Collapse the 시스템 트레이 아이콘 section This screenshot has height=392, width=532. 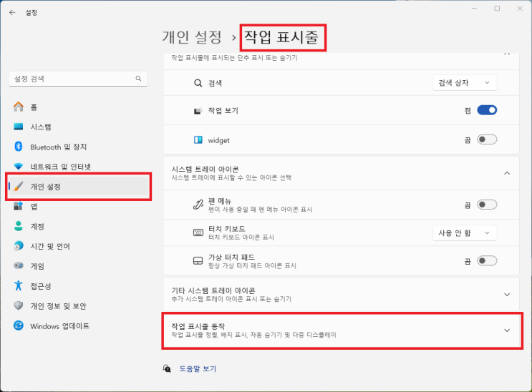point(507,173)
